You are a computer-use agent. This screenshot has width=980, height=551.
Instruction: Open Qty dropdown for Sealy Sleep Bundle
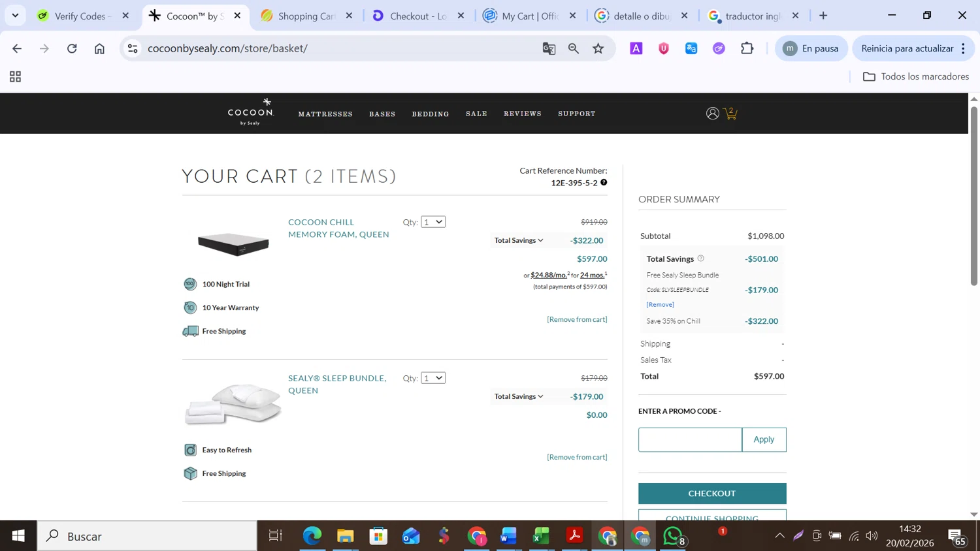click(433, 378)
